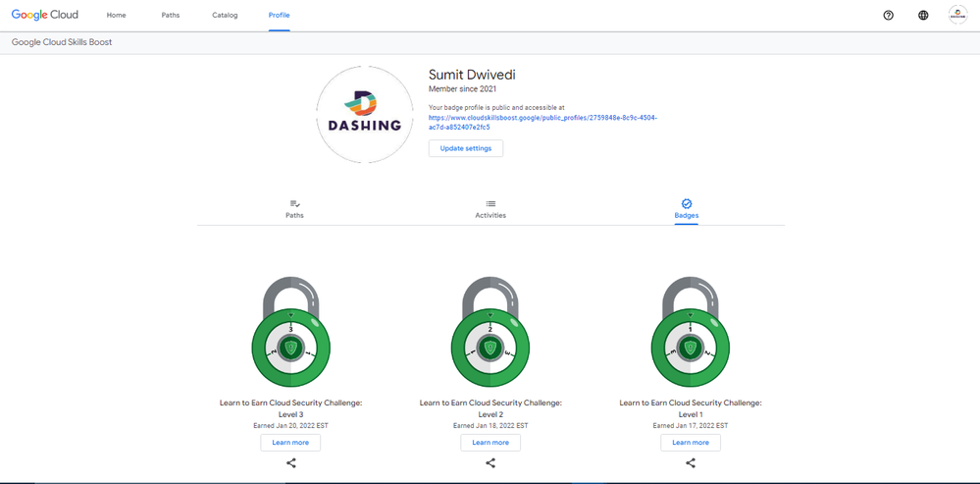Click the Level 2 challenge title
This screenshot has width=980, height=484.
(490, 408)
